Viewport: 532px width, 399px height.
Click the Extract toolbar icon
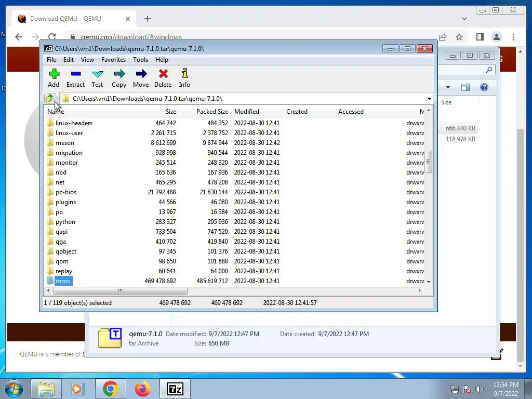coord(75,78)
